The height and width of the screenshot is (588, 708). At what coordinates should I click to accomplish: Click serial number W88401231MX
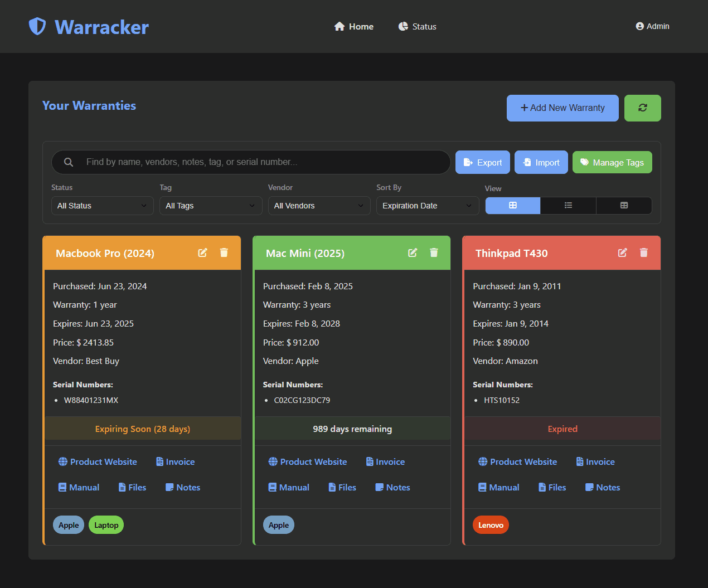(91, 400)
